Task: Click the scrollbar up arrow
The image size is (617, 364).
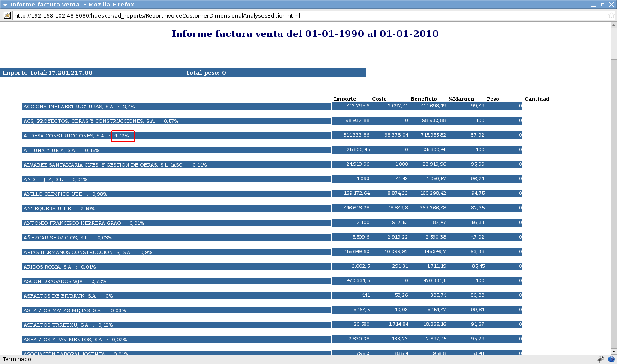Action: point(614,25)
